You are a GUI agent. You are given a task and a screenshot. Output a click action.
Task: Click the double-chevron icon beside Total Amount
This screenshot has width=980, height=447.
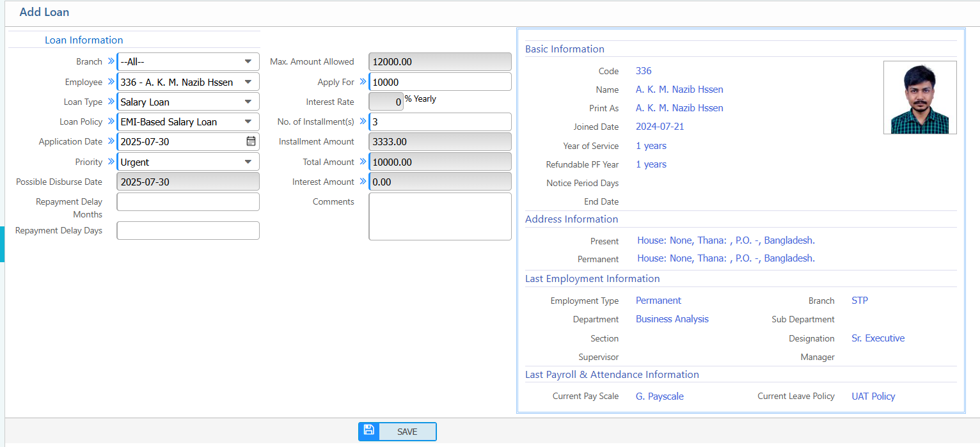(363, 162)
